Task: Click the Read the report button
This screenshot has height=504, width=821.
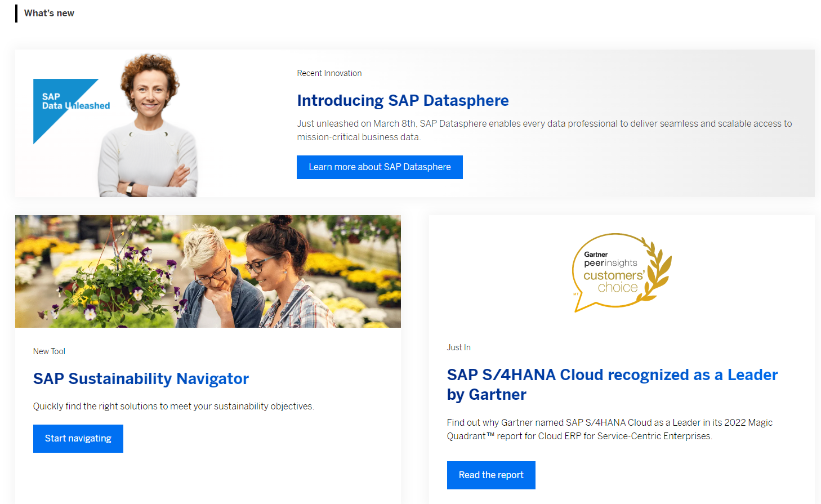Action: coord(491,475)
